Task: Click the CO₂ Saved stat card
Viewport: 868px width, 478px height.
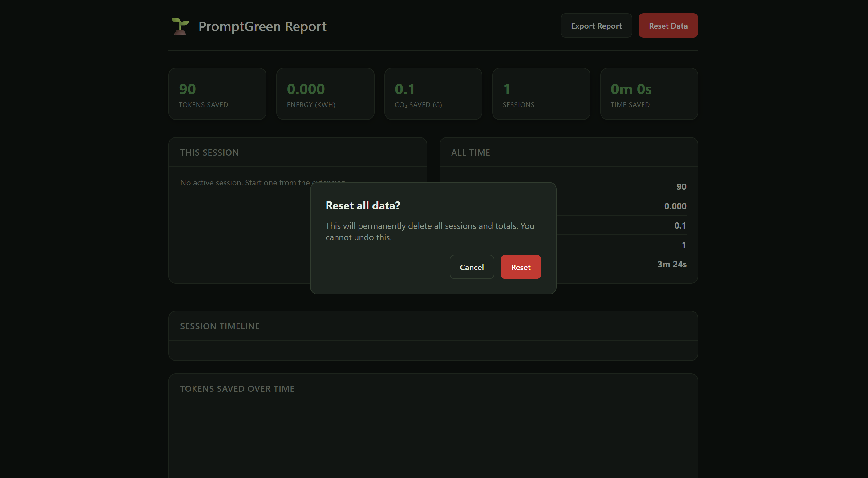Action: tap(433, 94)
